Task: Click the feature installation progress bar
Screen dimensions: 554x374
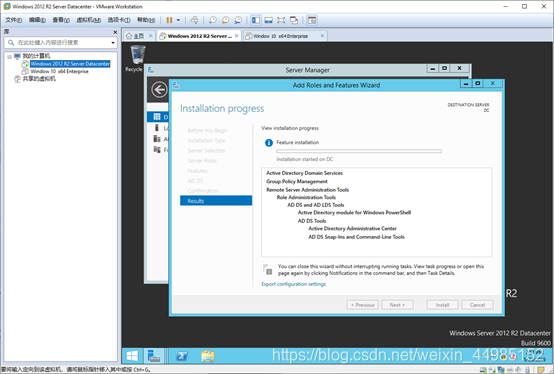Action: click(359, 151)
